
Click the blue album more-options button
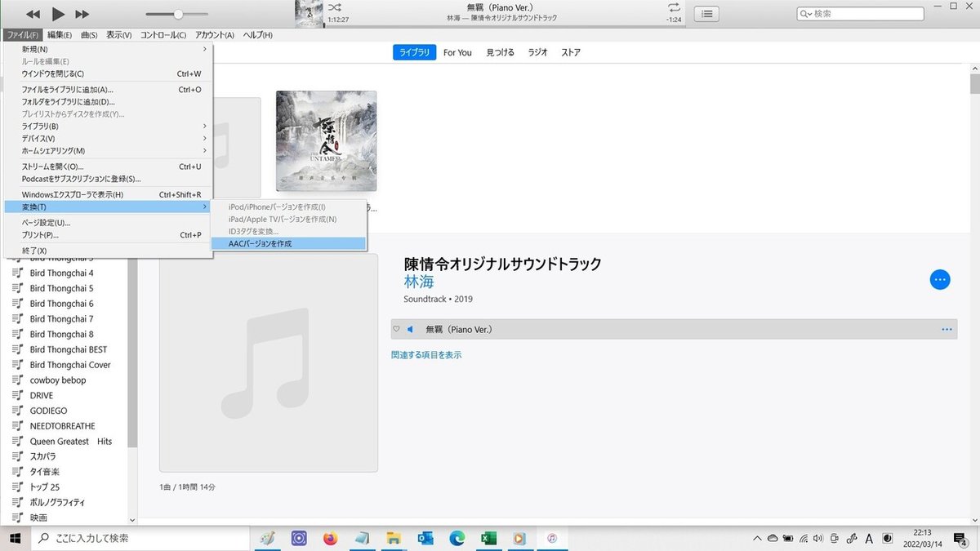940,279
